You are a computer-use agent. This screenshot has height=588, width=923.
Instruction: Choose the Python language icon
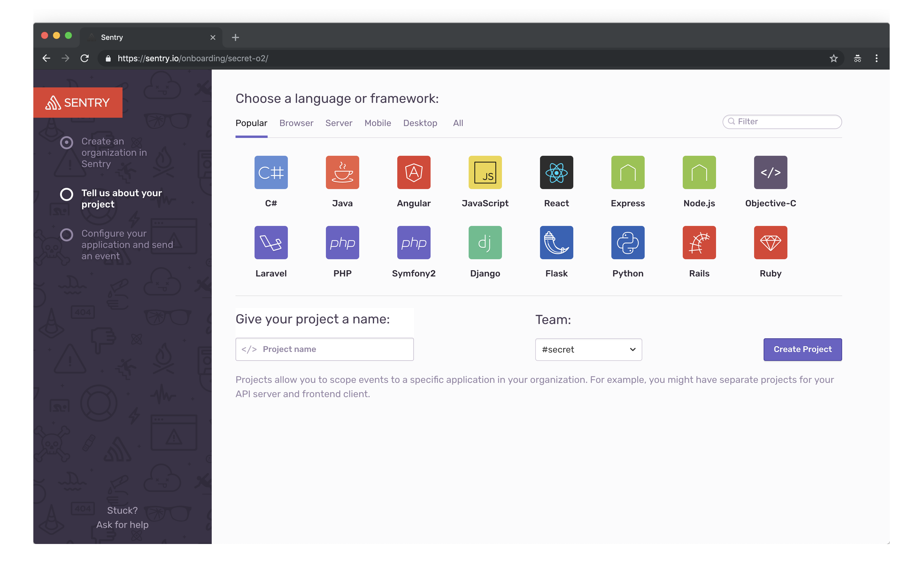pos(627,243)
